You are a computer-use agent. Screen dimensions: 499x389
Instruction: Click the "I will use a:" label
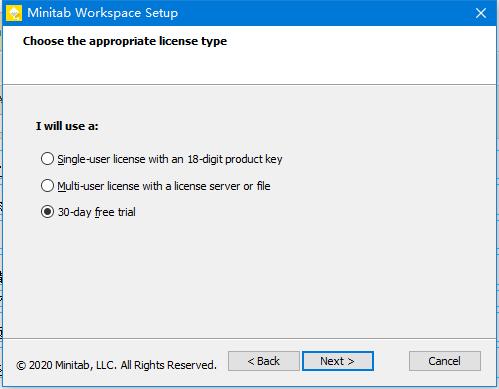click(x=67, y=126)
